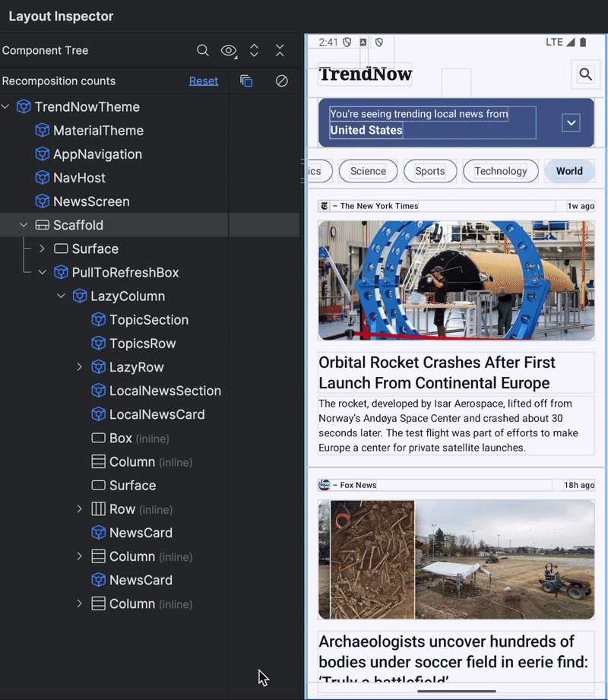
Task: Select the second NewsCard composable icon
Action: 99,580
